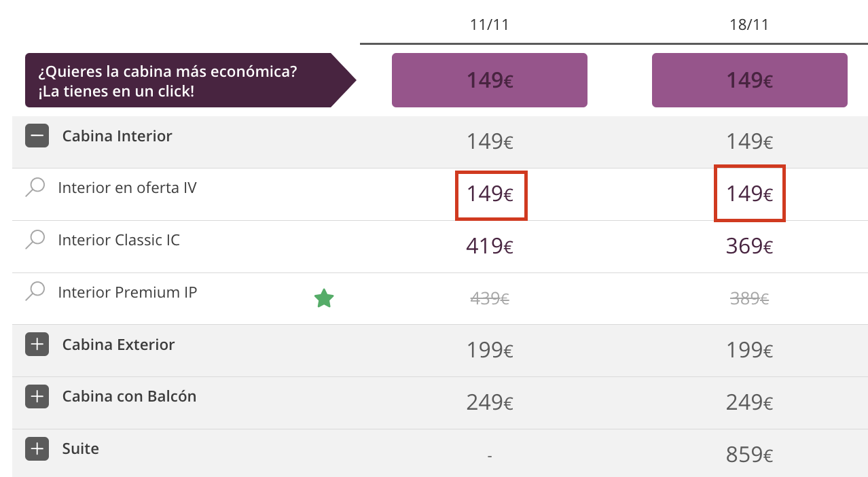
Task: Click Cabina con Balcón 249€ for 18/11
Action: pyautogui.click(x=750, y=403)
